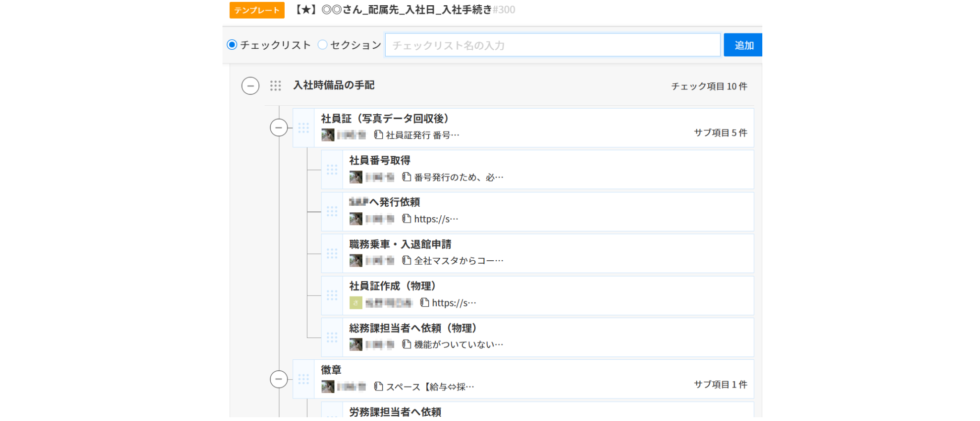Click the orange テンプレート label
The height and width of the screenshot is (421, 980).
click(x=257, y=10)
